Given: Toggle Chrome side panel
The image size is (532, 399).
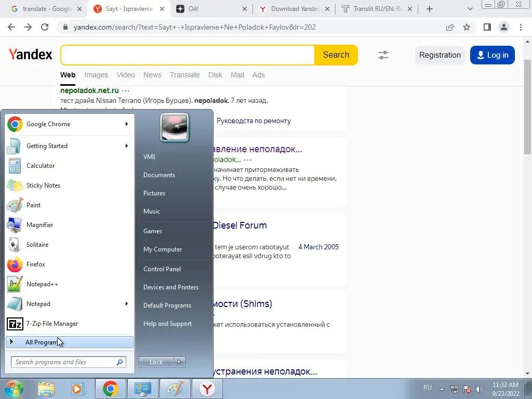Looking at the screenshot, I should coord(487,27).
